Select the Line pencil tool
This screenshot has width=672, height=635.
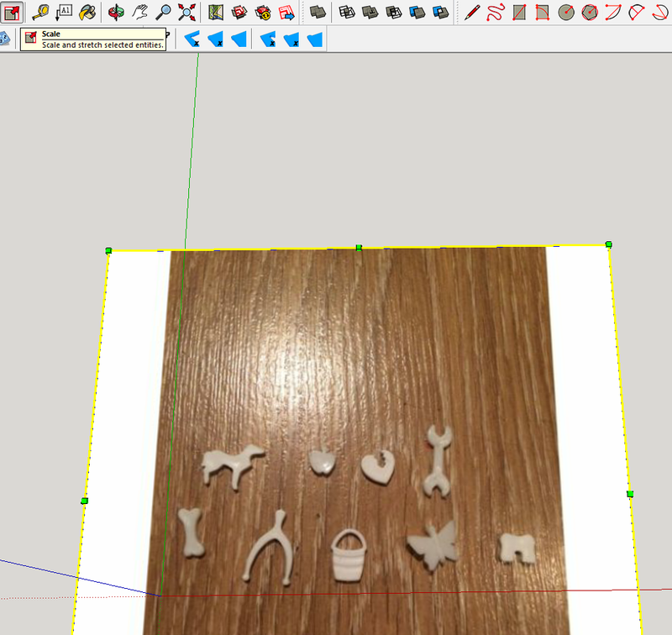tap(472, 13)
